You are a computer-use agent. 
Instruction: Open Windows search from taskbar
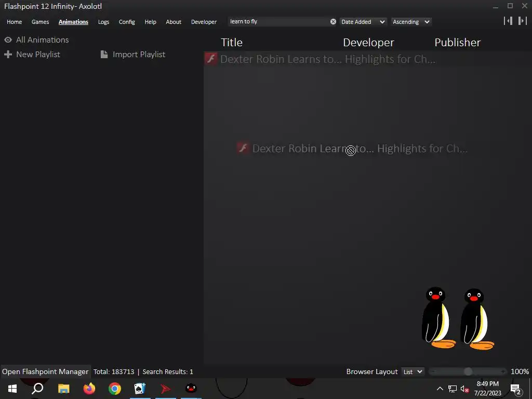click(37, 389)
